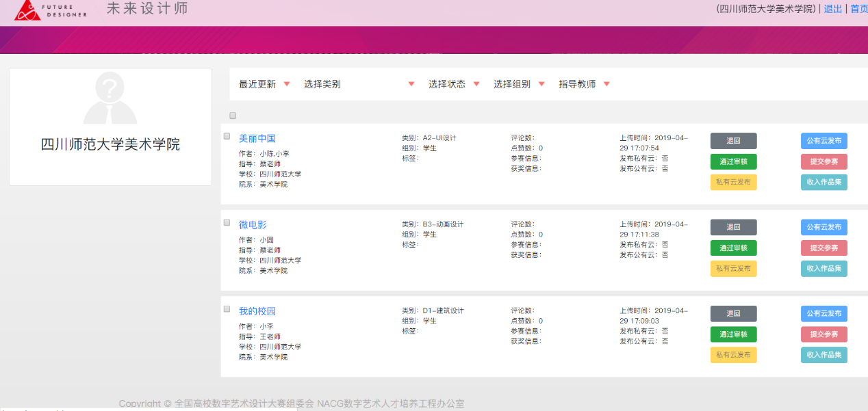The width and height of the screenshot is (868, 411).
Task: Click the category text D1-建筑设计
Action: coord(443,310)
